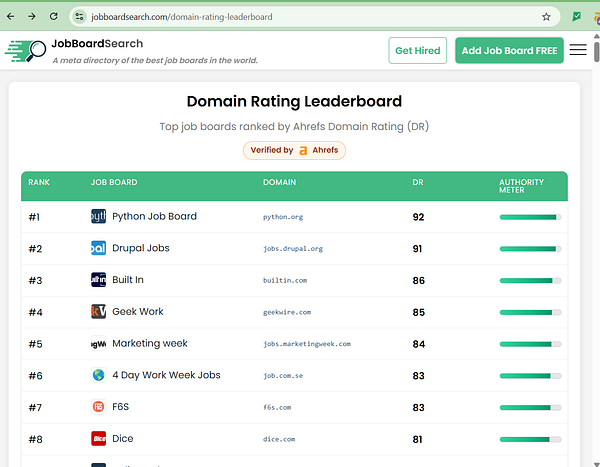Screen dimensions: 600x467
Task: Click the DR column header
Action: click(418, 182)
